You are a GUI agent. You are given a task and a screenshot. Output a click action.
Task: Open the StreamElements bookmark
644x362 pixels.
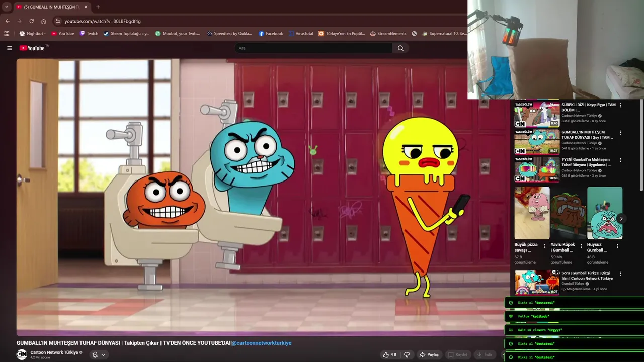388,34
